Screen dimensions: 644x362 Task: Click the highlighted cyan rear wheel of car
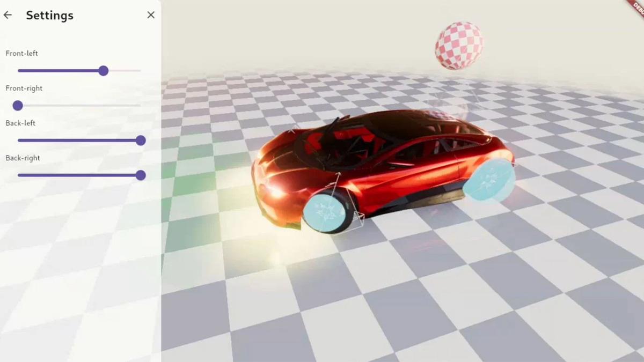click(x=488, y=181)
